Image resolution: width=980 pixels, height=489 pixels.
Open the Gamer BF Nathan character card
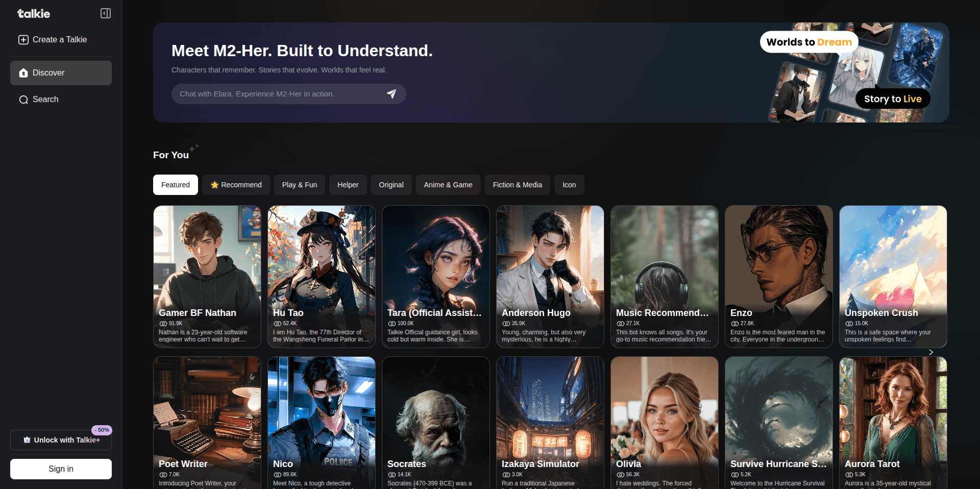207,277
